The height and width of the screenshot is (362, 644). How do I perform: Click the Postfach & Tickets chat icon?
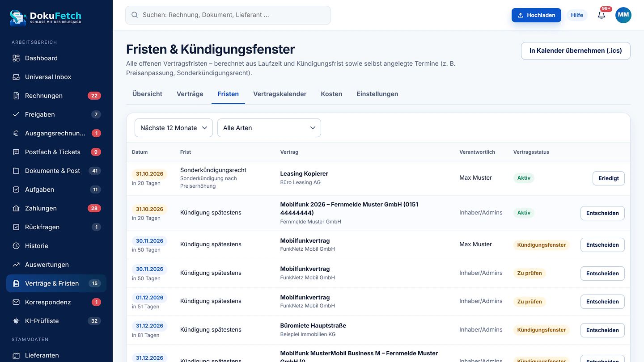pos(16,152)
